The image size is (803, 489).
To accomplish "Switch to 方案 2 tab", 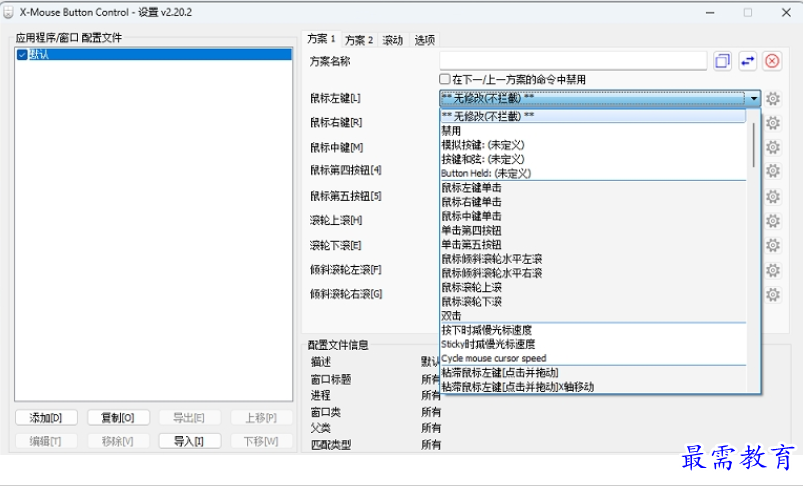I will (358, 39).
